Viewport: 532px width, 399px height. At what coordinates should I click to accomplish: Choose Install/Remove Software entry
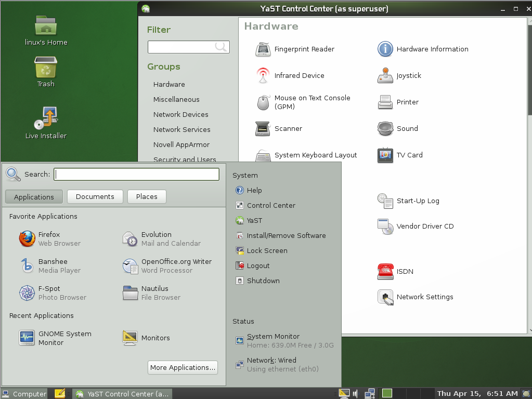[281, 235]
